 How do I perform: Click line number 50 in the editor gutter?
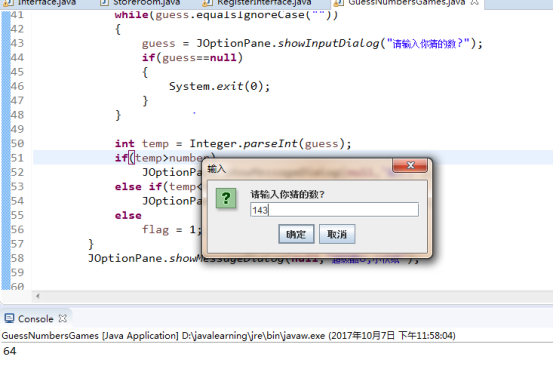tap(17, 143)
